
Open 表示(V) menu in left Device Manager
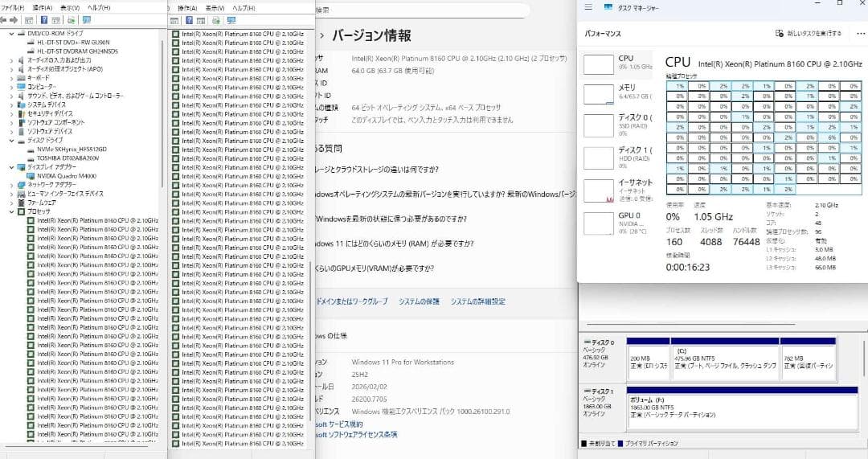pos(70,8)
